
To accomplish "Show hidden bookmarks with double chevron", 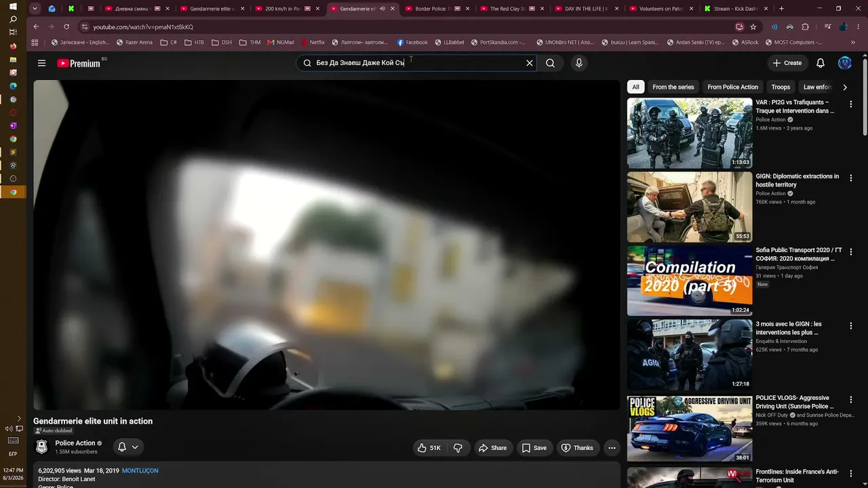I will point(853,42).
